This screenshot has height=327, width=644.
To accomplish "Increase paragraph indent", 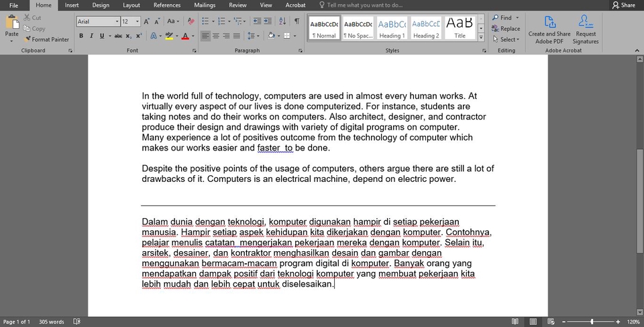I will tap(268, 21).
